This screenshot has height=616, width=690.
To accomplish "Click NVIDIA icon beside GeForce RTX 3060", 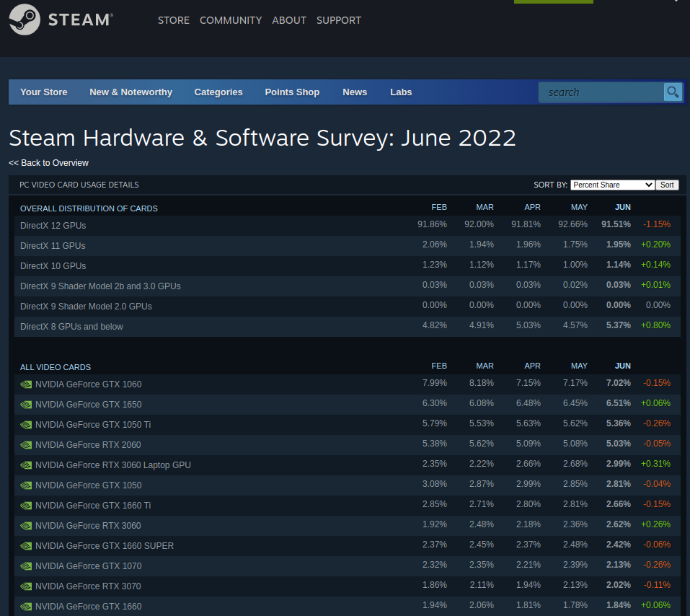I will pyautogui.click(x=26, y=526).
